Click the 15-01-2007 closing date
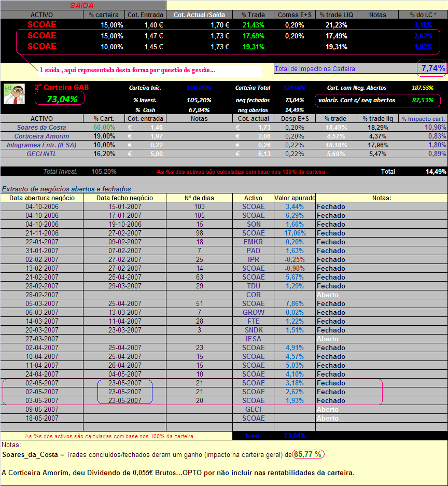448x486 pixels. coord(124,207)
